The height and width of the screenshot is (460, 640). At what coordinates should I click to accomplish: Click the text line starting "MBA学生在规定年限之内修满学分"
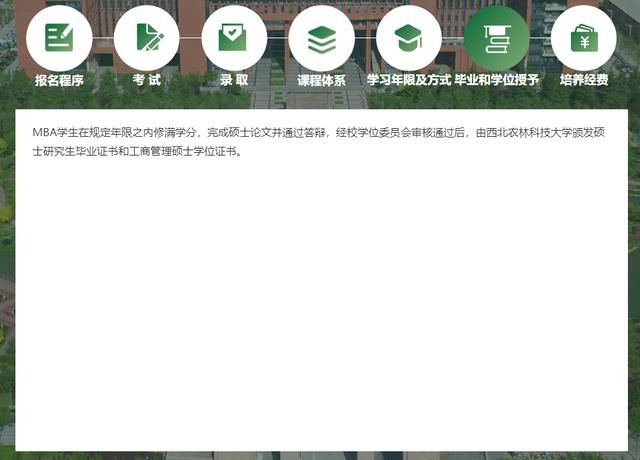coord(318,133)
